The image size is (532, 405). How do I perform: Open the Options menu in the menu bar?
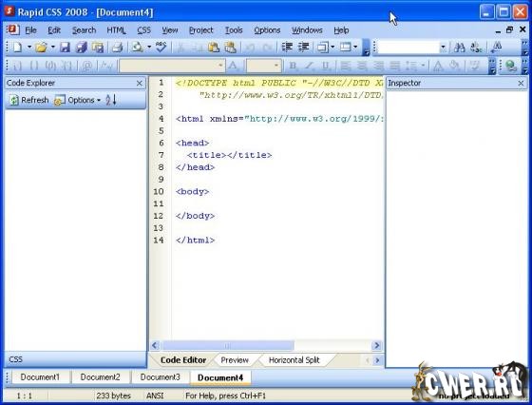click(267, 30)
